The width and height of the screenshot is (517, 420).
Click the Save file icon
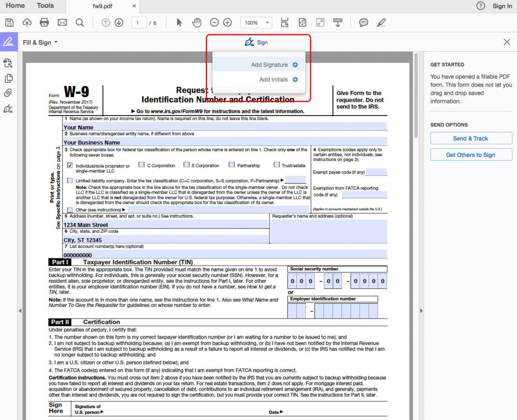[9, 22]
